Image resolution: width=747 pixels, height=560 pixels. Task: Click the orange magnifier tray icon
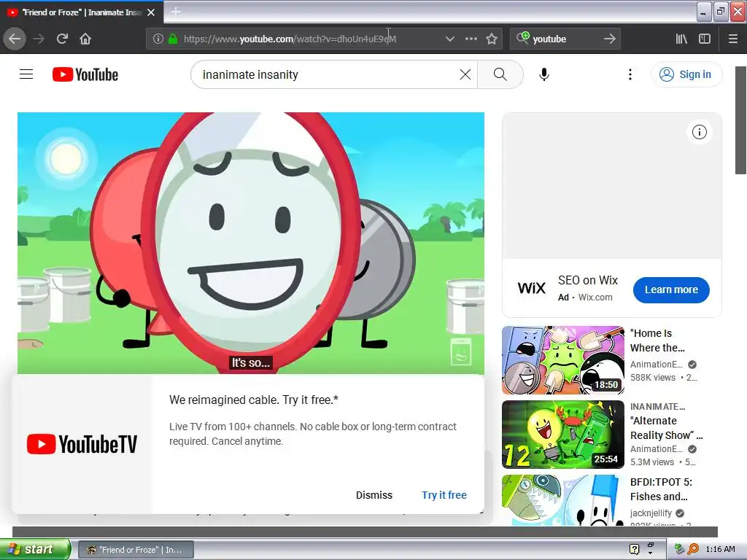point(693,549)
